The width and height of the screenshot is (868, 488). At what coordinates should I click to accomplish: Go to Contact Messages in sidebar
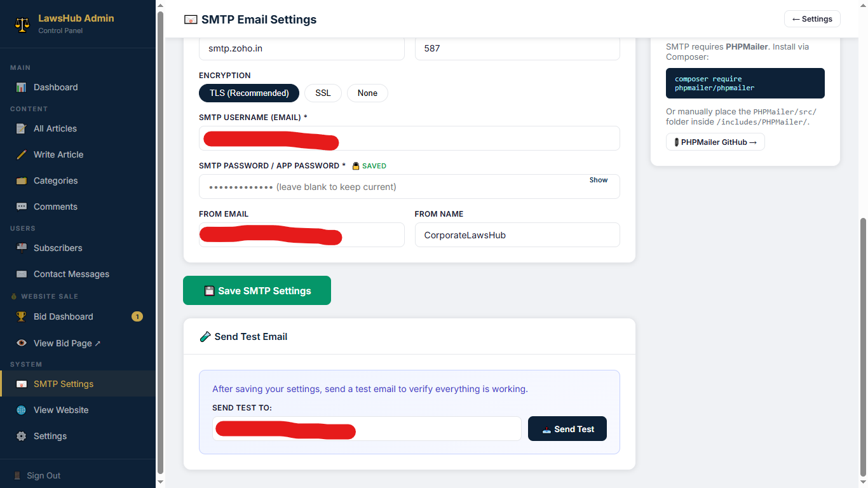[x=71, y=274]
